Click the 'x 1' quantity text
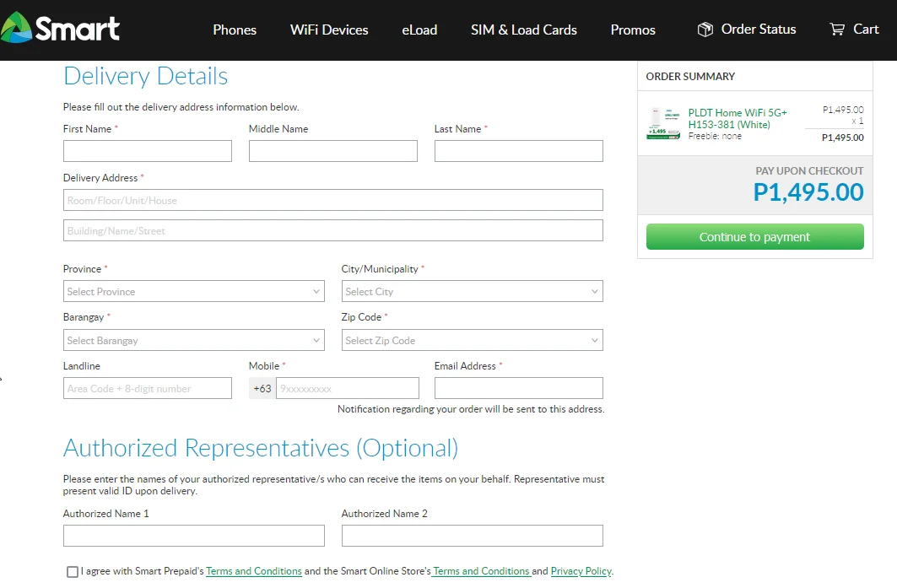The width and height of the screenshot is (897, 588). pos(857,121)
